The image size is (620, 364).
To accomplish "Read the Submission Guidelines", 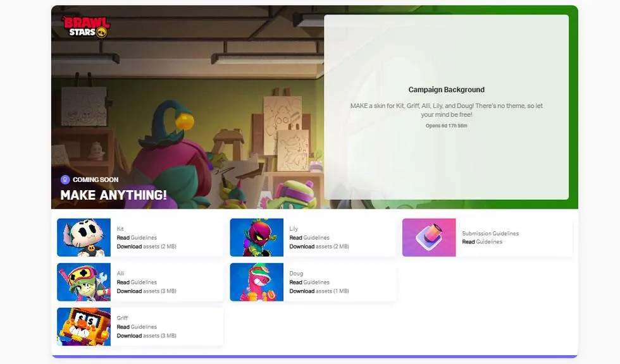I will click(x=481, y=242).
